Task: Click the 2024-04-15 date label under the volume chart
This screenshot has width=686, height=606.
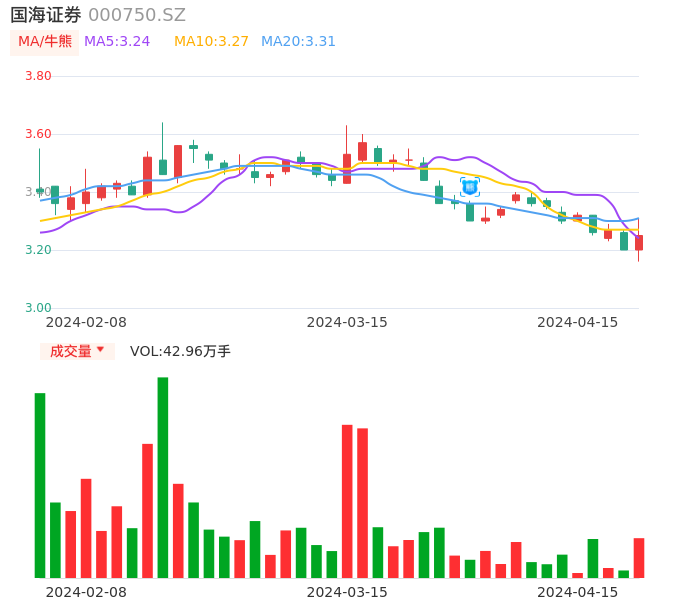Action: pos(578,592)
